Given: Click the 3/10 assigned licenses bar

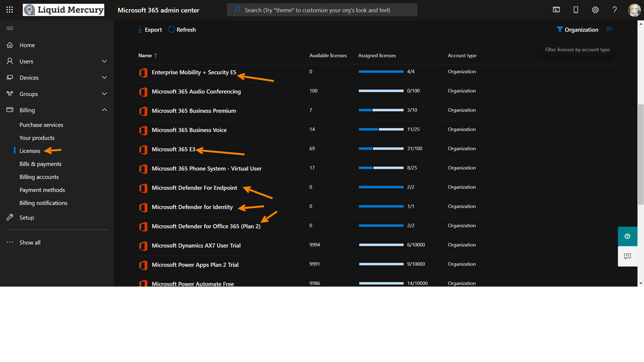Looking at the screenshot, I should click(381, 110).
